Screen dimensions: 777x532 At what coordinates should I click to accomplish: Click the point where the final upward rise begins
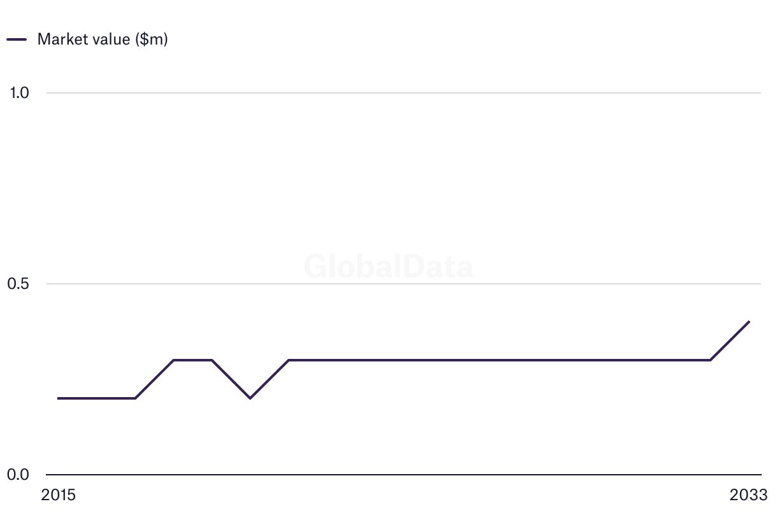click(710, 360)
